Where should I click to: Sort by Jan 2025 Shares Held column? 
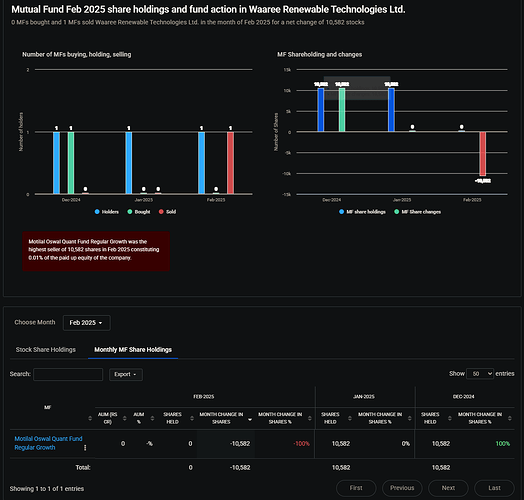350,418
